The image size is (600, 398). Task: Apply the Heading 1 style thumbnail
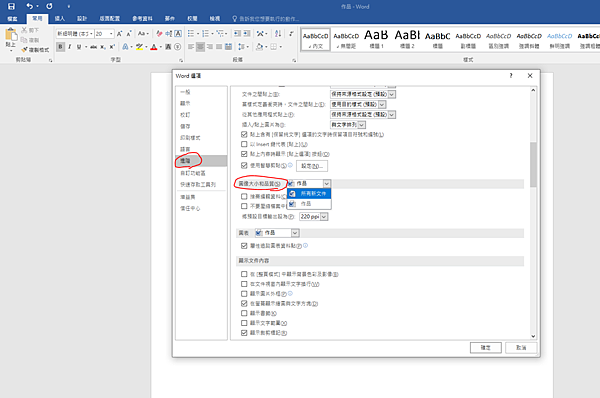click(376, 39)
